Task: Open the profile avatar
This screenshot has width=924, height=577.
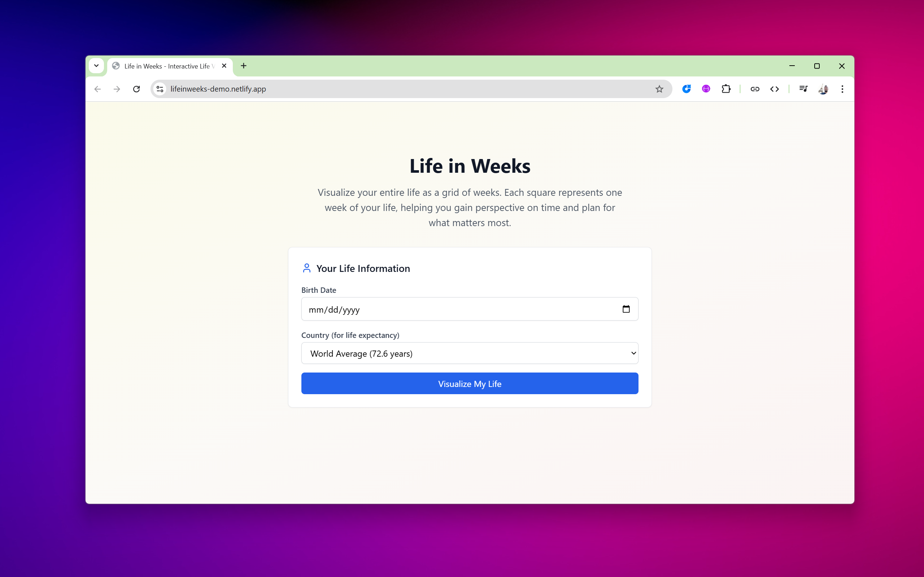Action: click(823, 89)
